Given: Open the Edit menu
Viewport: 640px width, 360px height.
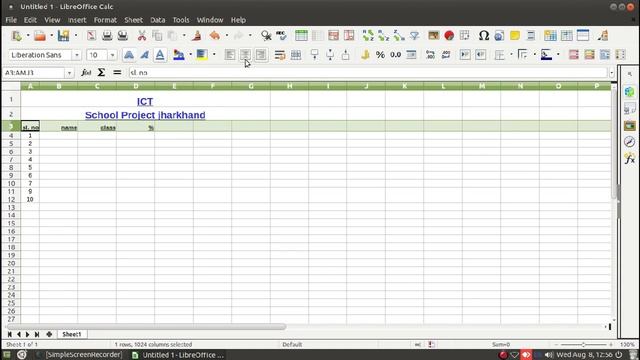Looking at the screenshot, I should [30, 20].
